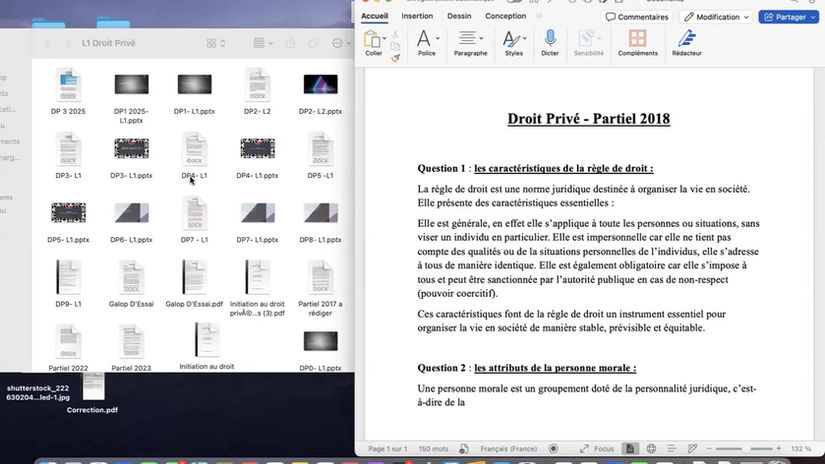Open Finder icon view switcher
The width and height of the screenshot is (825, 464).
(216, 43)
